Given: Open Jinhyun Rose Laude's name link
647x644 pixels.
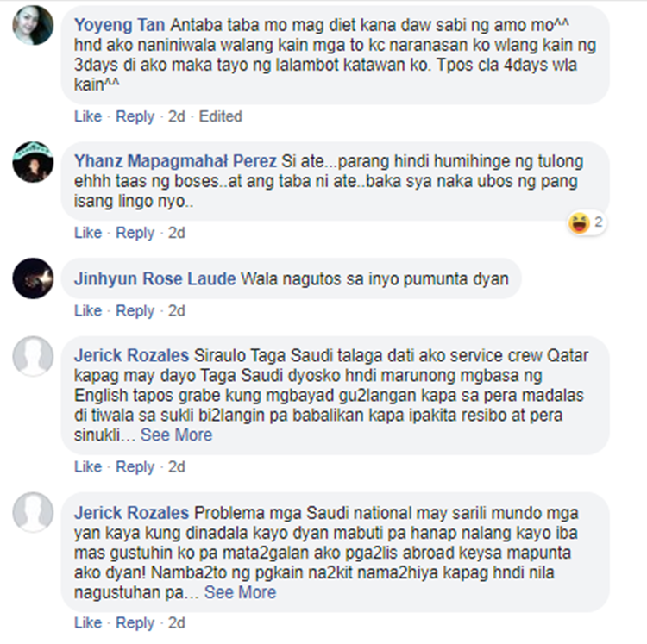Looking at the screenshot, I should 154,279.
